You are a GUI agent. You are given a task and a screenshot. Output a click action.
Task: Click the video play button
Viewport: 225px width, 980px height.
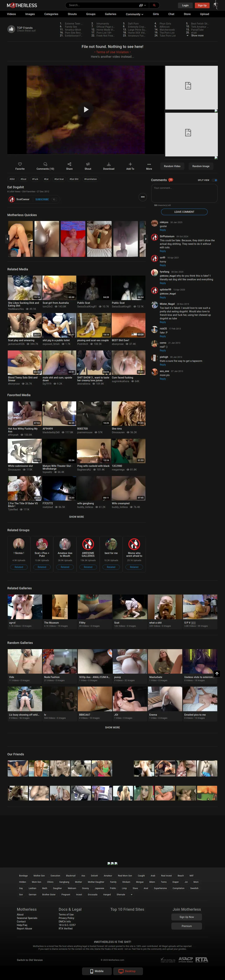[x=86, y=110]
